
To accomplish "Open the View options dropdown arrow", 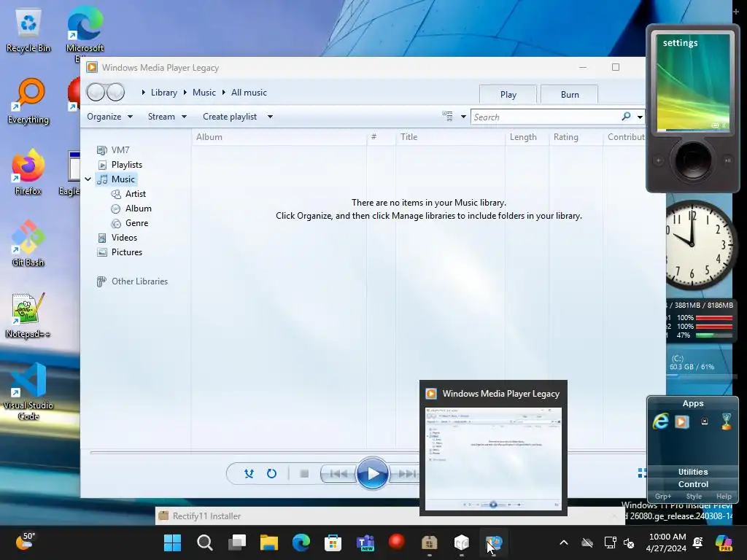I will (463, 117).
